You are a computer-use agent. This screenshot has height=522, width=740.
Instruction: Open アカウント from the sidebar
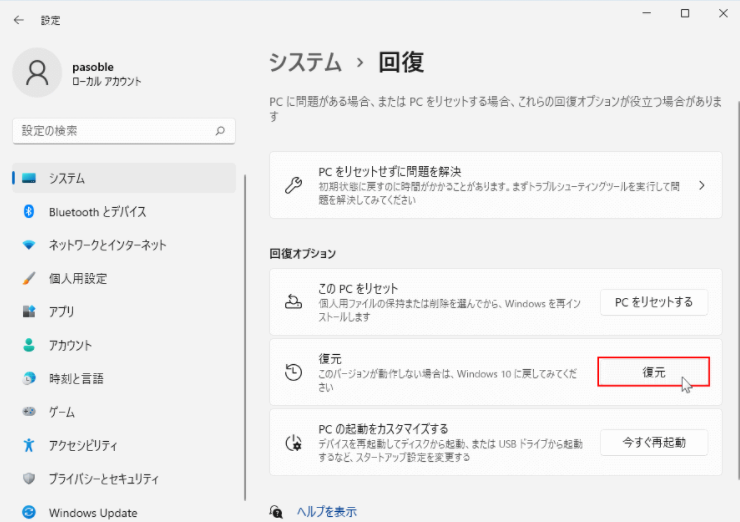tap(70, 345)
